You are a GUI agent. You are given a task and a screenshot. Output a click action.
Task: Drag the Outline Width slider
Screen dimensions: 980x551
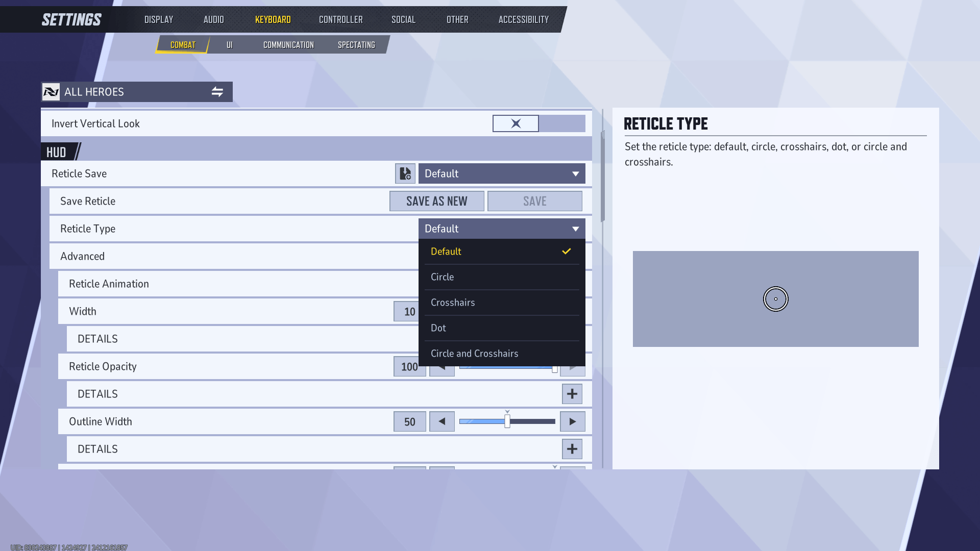507,421
